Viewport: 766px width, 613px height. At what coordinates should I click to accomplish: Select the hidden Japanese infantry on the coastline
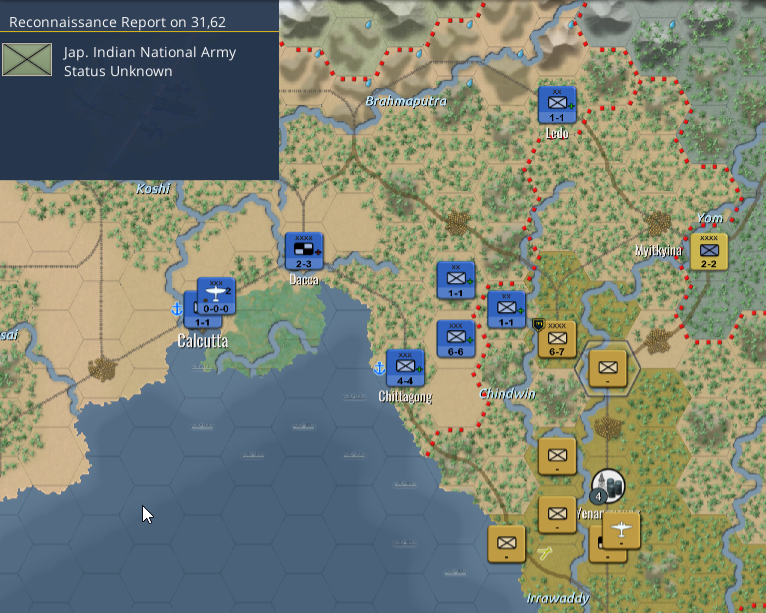[507, 544]
